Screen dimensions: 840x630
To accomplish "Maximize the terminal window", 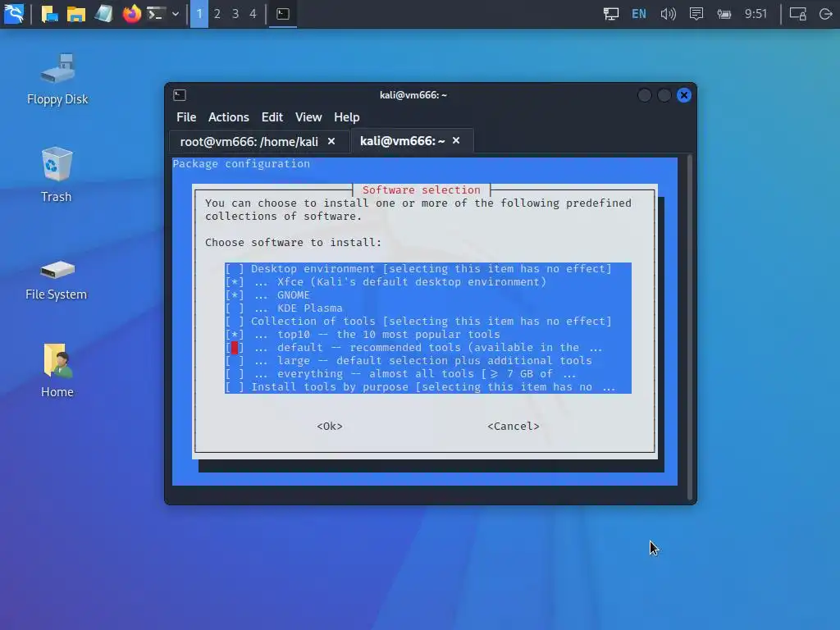I will pyautogui.click(x=664, y=95).
